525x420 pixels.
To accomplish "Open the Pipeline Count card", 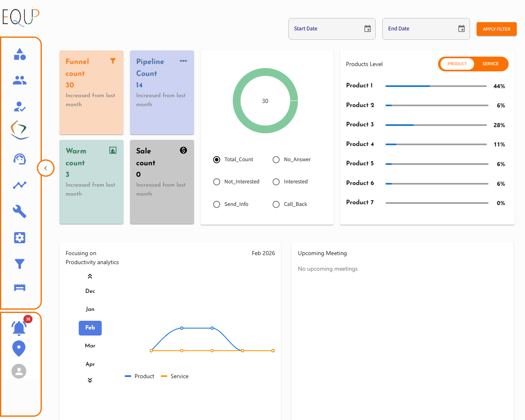I will click(162, 93).
